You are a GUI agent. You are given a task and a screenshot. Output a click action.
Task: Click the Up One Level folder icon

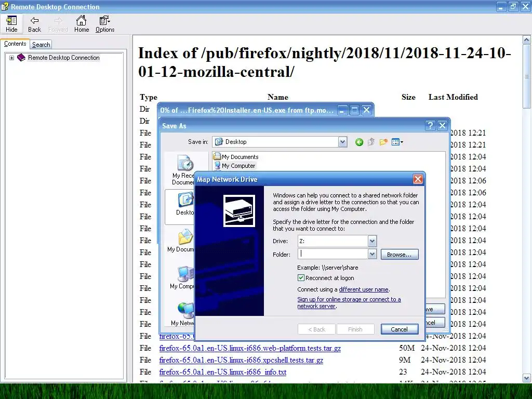(371, 142)
